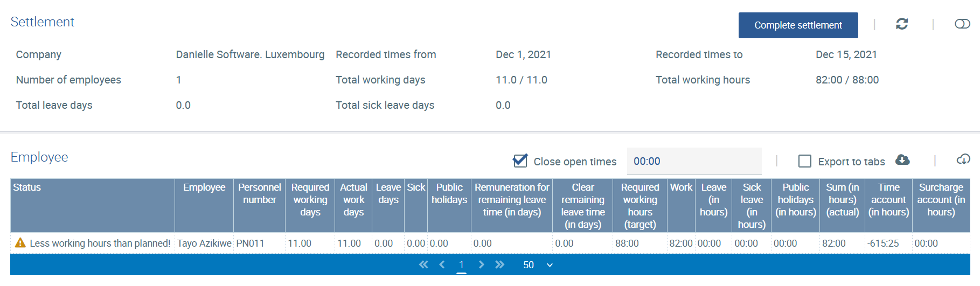This screenshot has height=286, width=980.
Task: Go to the previous page arrow
Action: click(442, 264)
